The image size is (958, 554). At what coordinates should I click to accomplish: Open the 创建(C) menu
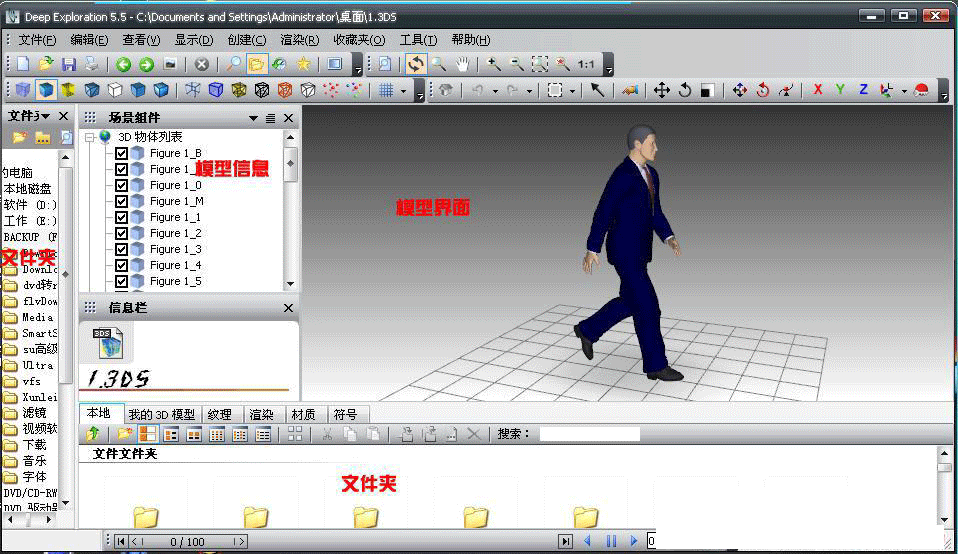coord(247,40)
